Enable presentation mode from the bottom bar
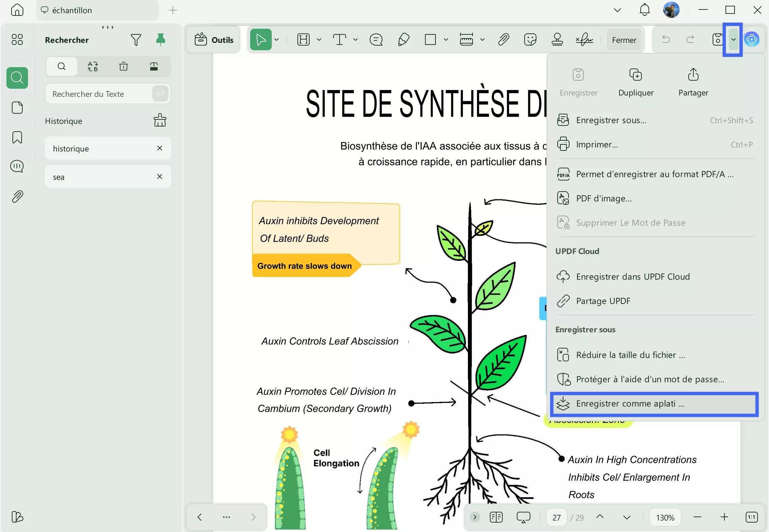 tap(523, 517)
